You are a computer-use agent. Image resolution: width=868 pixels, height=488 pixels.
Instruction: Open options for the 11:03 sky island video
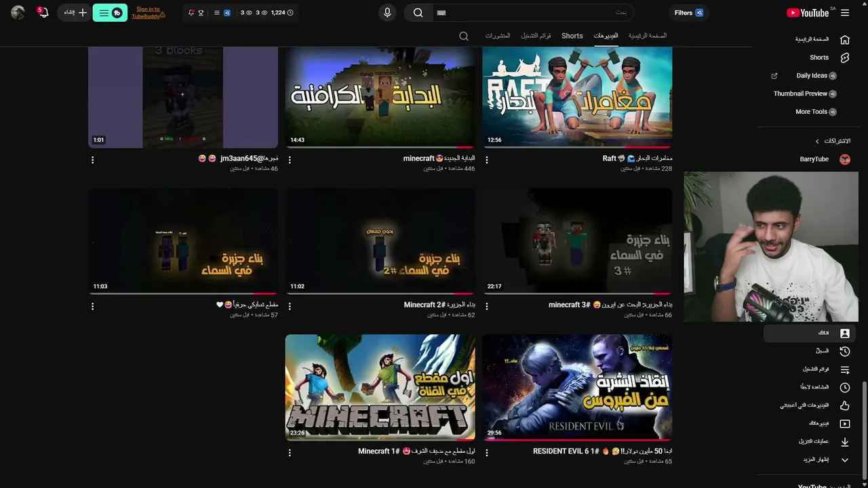coord(93,306)
